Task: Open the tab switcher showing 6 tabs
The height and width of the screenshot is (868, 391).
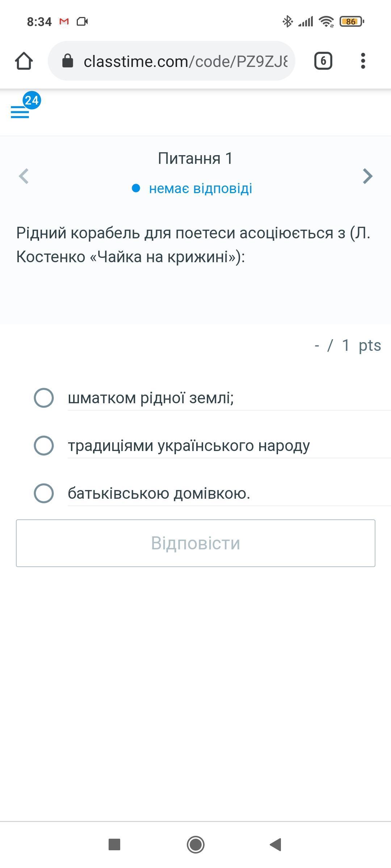Action: coord(323,61)
